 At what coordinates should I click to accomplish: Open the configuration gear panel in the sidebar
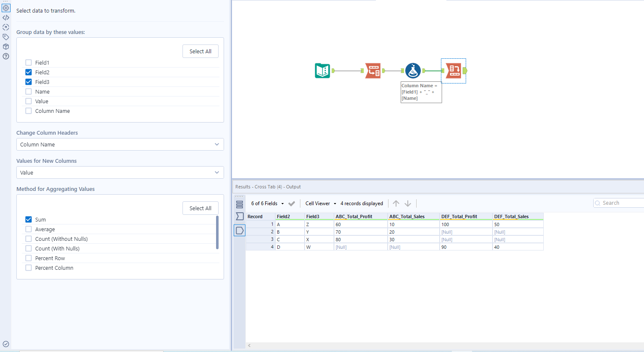coord(5,7)
